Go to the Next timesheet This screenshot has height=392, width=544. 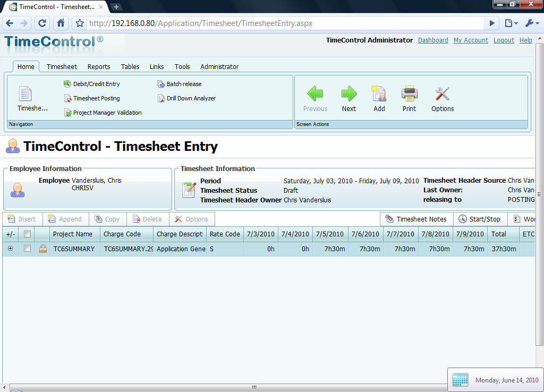(348, 99)
